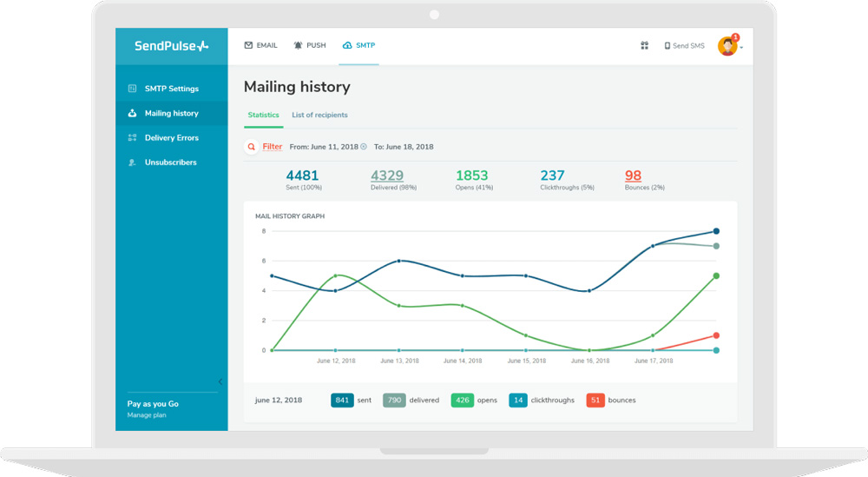Click the Mailing history sidebar icon
The width and height of the screenshot is (868, 477).
132,113
